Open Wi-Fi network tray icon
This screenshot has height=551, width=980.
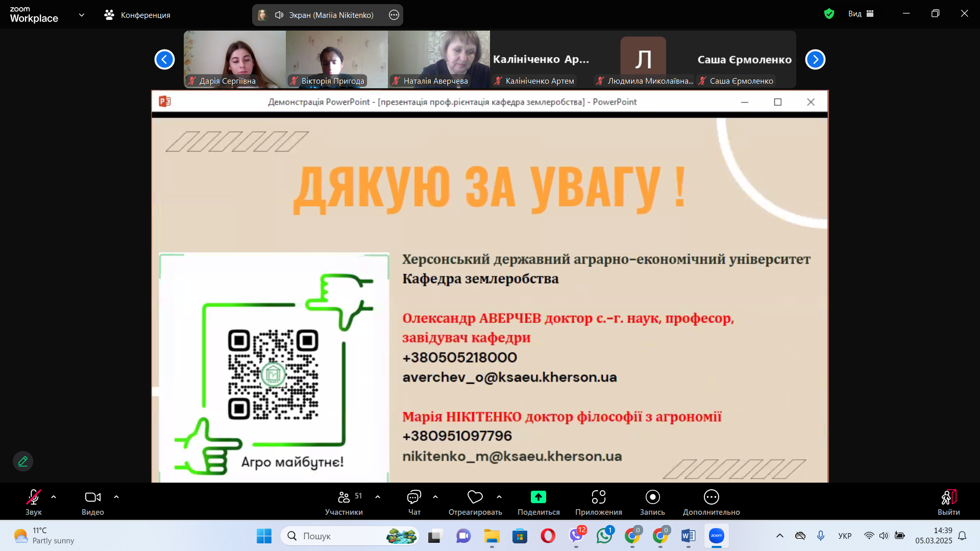[x=869, y=536]
